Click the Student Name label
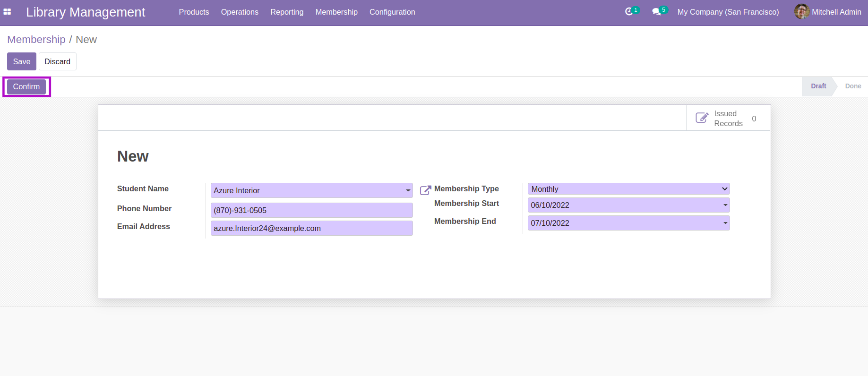 [x=143, y=188]
